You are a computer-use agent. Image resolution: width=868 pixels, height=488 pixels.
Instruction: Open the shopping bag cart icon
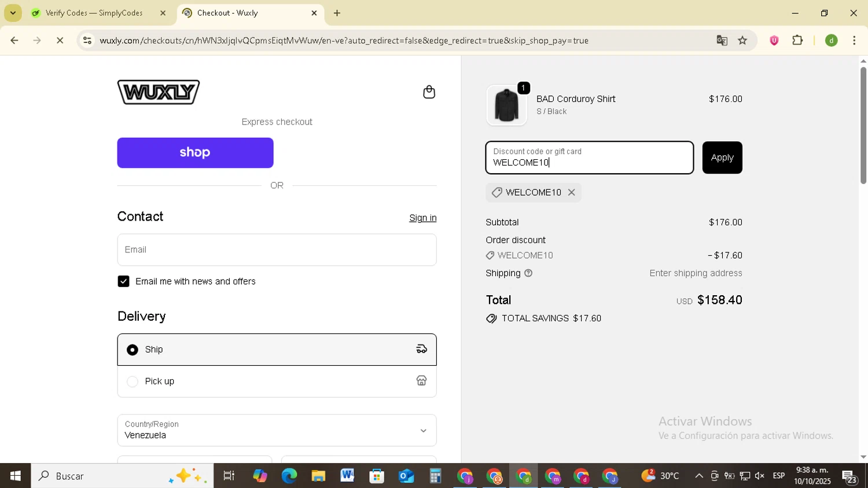coord(429,92)
